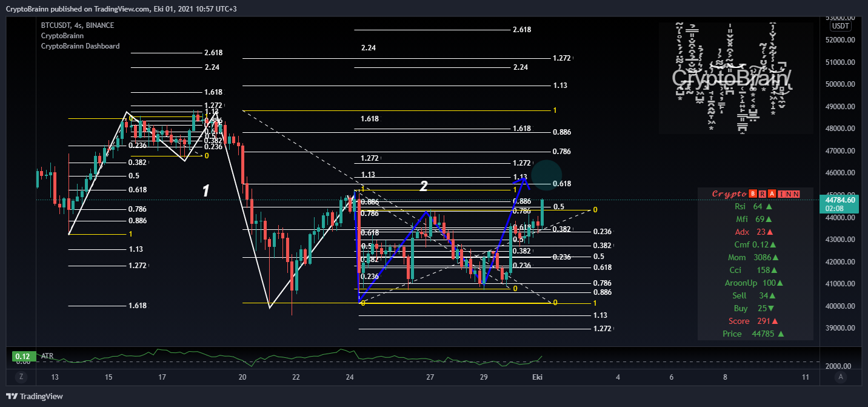Click the ATR value tag 0.12
Screen dimensions: 868x407
[23, 357]
